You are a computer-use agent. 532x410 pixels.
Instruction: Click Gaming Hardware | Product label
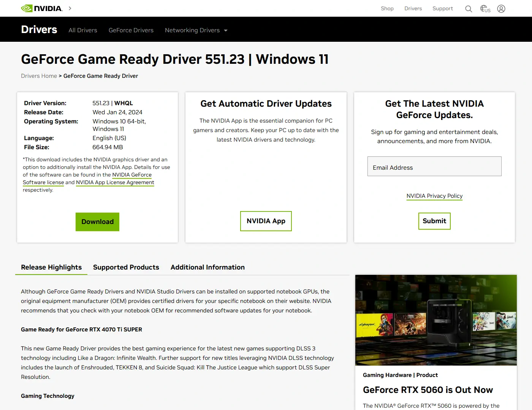(x=400, y=375)
